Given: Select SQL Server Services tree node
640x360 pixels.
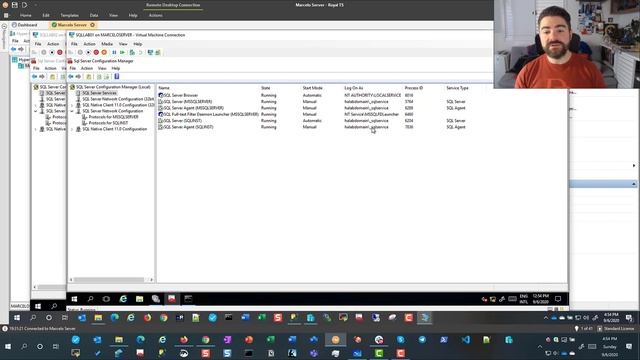Looking at the screenshot, I should [99, 93].
